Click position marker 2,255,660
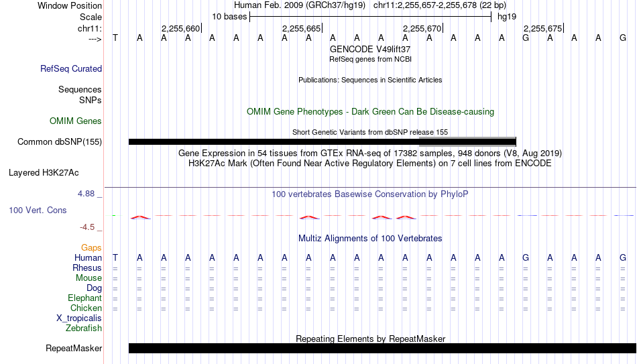This screenshot has height=364, width=637. click(x=181, y=28)
